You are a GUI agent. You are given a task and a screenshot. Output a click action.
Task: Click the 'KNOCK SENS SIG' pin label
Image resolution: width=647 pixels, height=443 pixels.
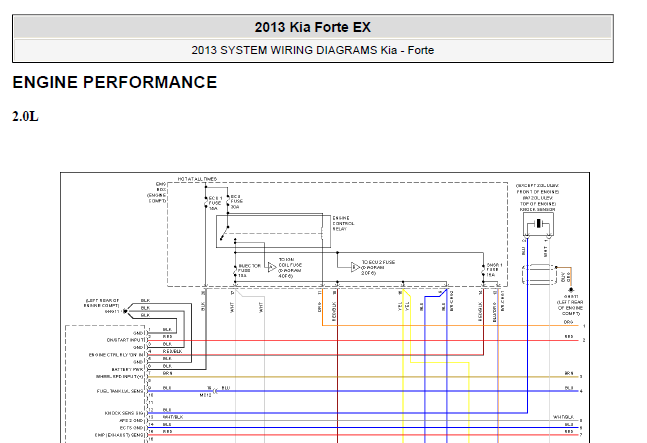click(x=124, y=413)
